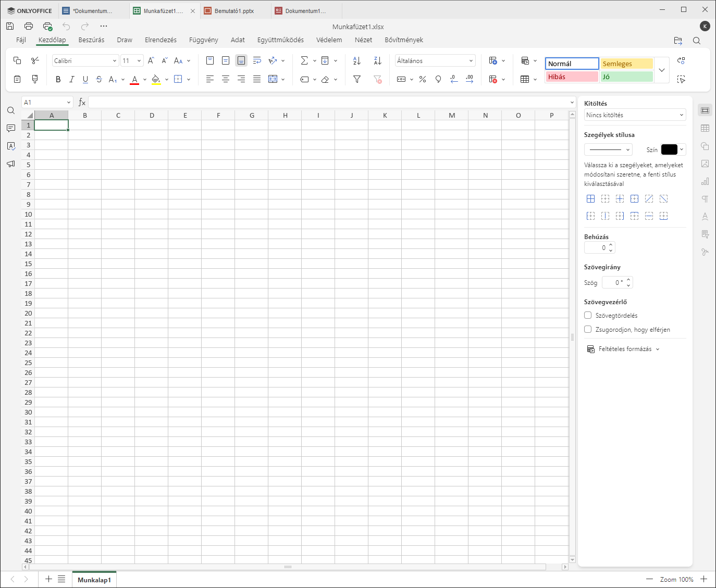
Task: Toggle Align middle vertical alignment
Action: [226, 60]
